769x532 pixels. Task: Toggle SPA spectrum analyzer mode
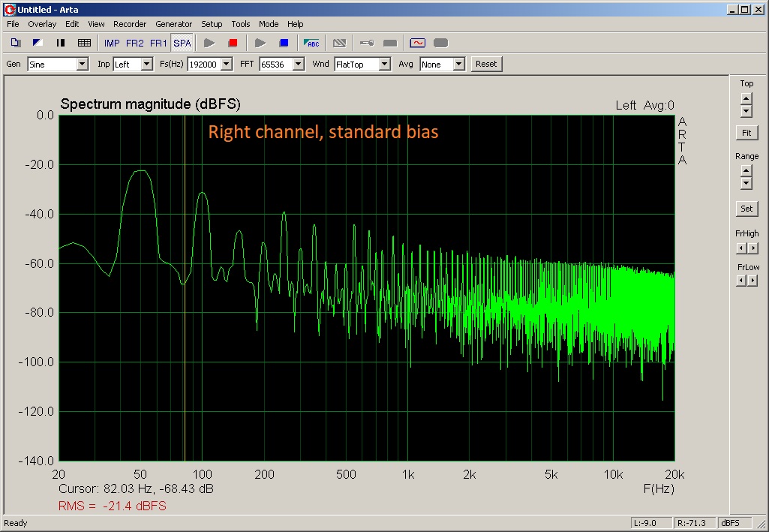tap(182, 44)
